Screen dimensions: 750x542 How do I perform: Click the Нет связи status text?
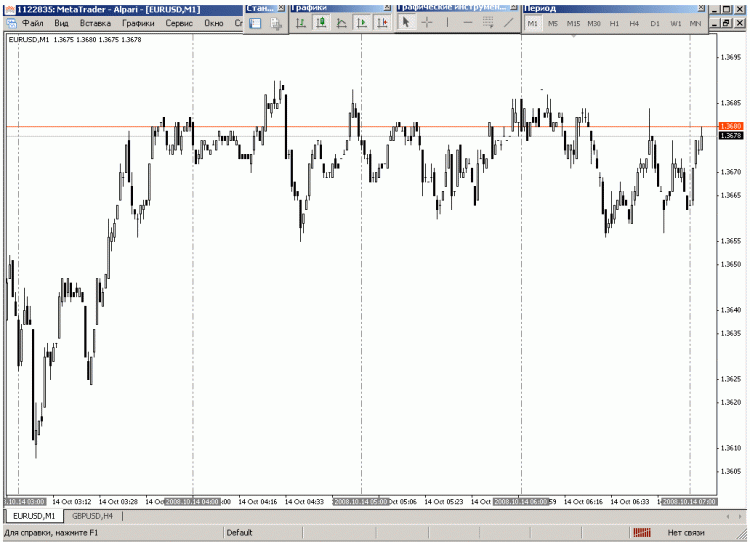[686, 532]
